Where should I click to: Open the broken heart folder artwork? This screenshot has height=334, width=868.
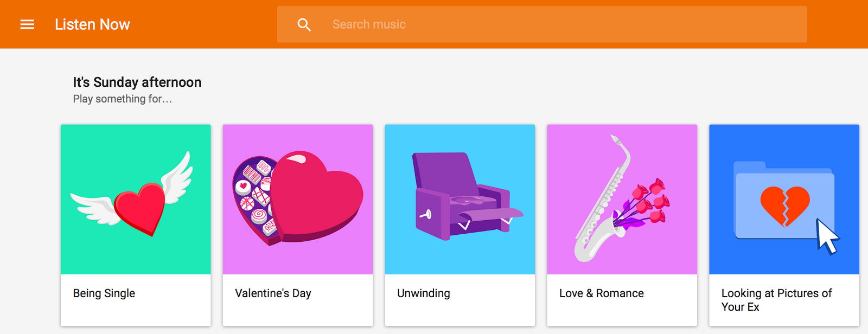784,200
